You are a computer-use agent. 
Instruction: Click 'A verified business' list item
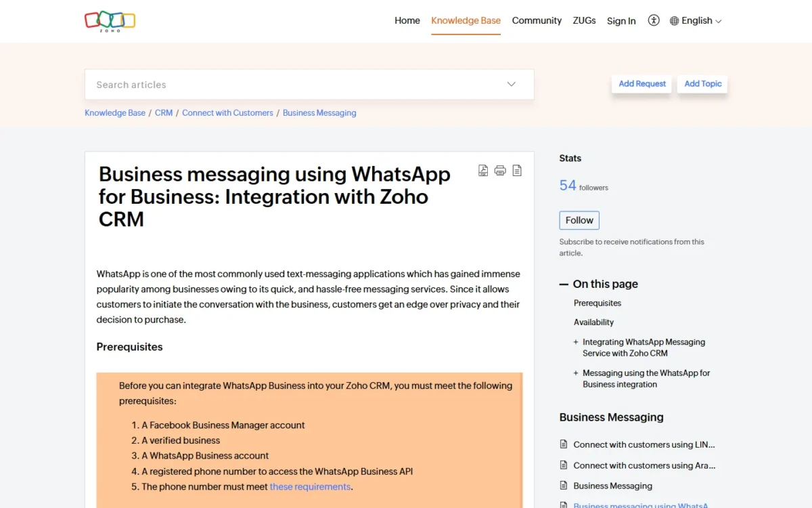pos(181,440)
